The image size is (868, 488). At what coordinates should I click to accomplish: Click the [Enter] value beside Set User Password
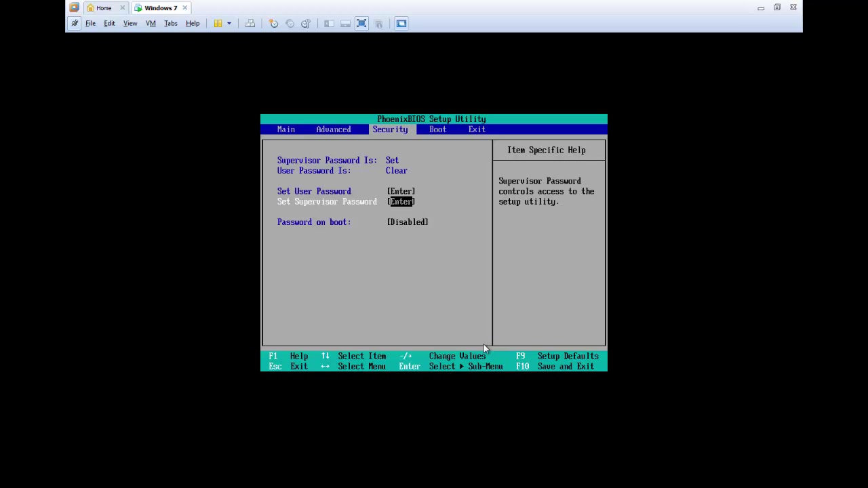coord(401,191)
